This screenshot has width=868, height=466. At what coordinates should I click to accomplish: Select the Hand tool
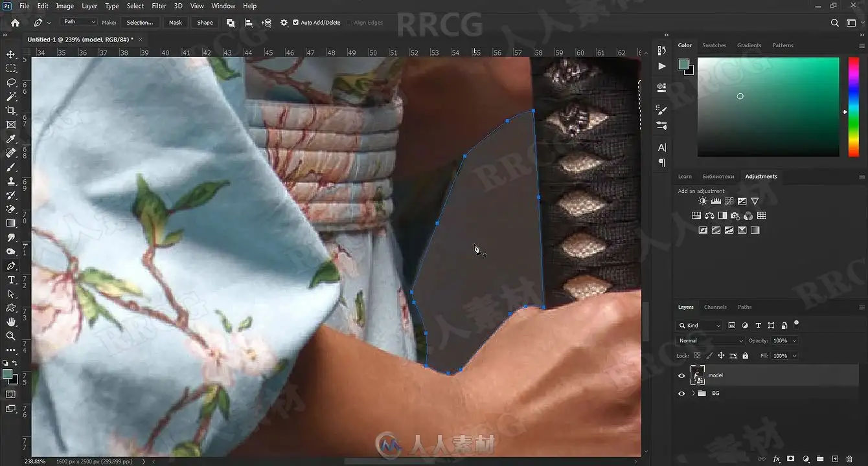coord(11,322)
